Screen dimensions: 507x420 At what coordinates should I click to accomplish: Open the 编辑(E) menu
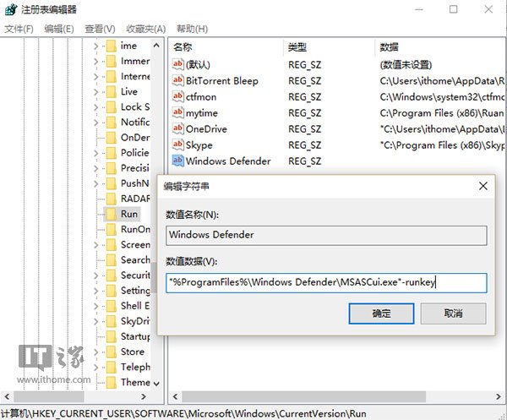(x=59, y=29)
